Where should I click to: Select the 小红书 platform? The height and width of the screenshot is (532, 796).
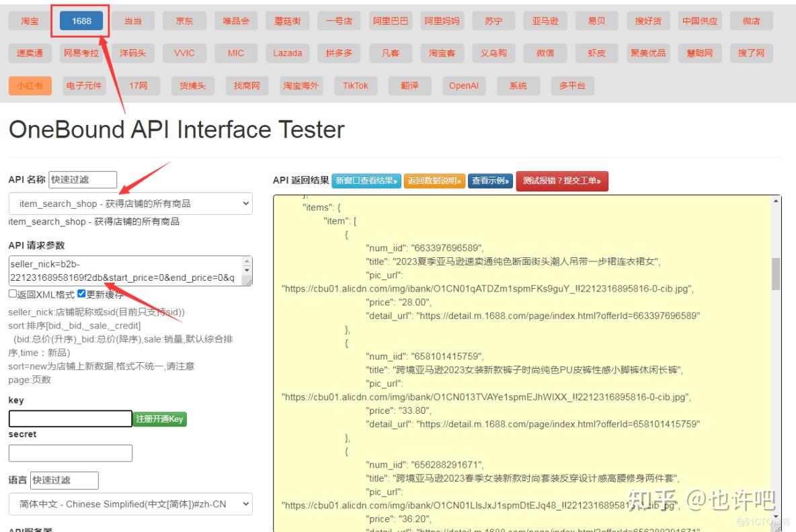(x=30, y=85)
